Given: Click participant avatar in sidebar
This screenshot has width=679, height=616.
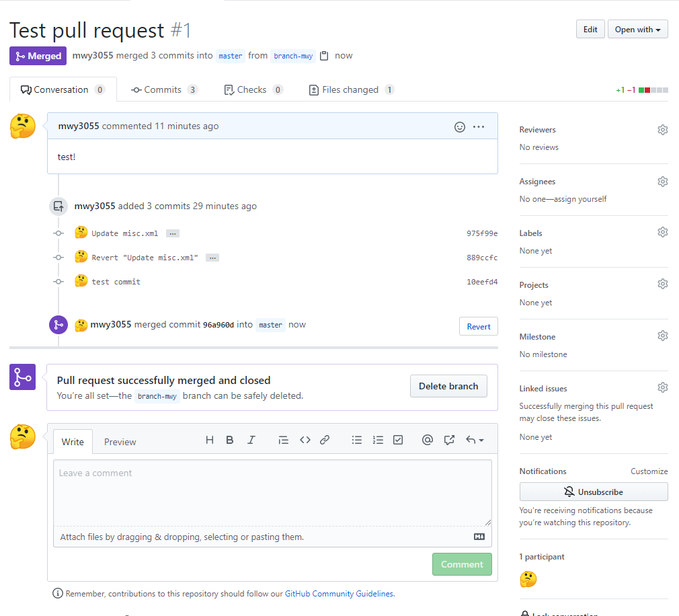Looking at the screenshot, I should 528,579.
